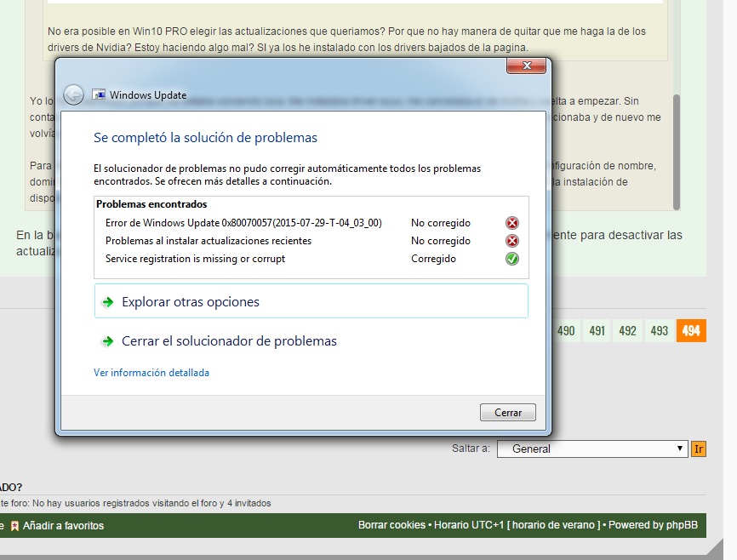Viewport: 737px width, 560px height.
Task: Click Añadir a favoritos in the footer
Action: click(x=63, y=526)
